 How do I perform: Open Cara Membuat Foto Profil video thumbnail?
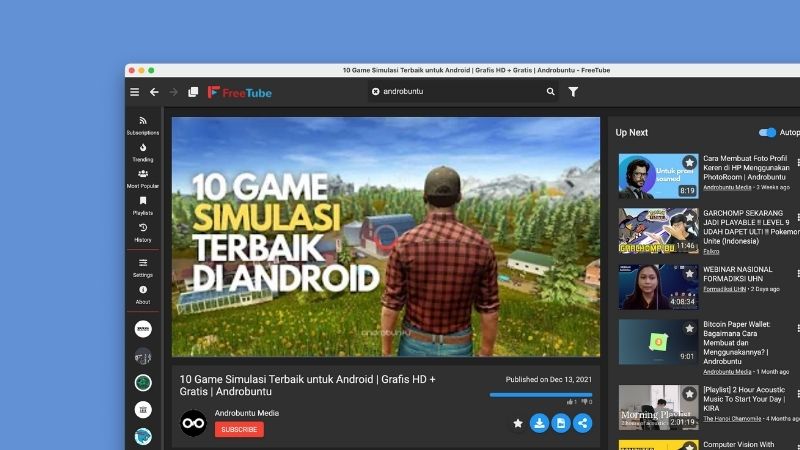click(x=658, y=176)
